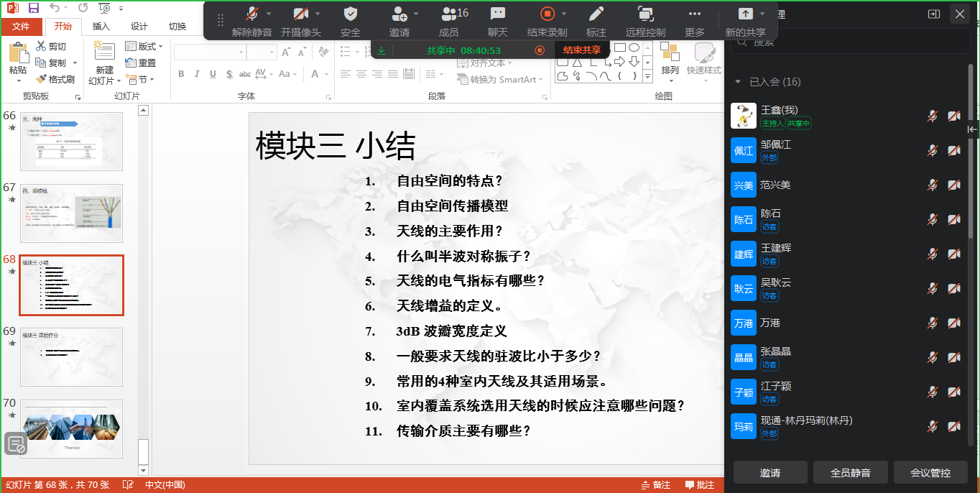Switch to the 开始 ribbon tab
Image resolution: width=980 pixels, height=493 pixels.
63,27
